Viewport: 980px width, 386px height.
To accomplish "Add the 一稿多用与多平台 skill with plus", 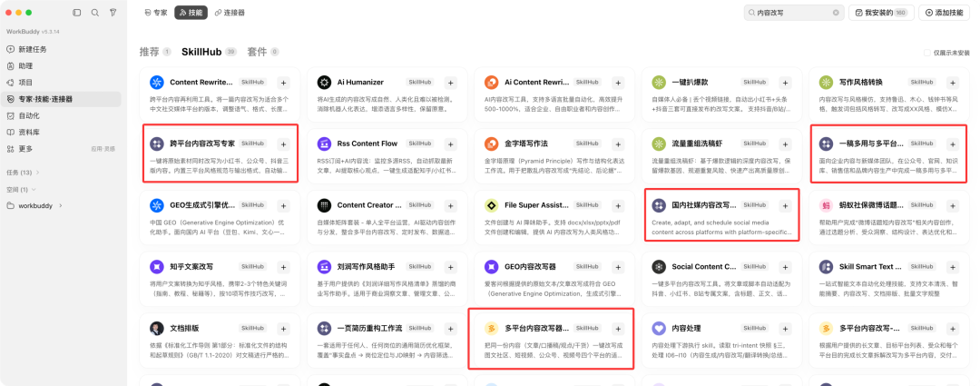I will pos(953,144).
